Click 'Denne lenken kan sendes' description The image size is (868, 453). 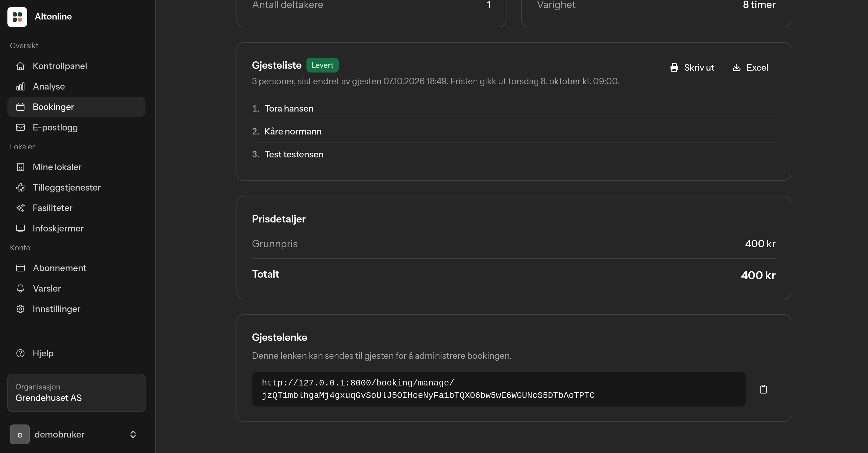click(x=381, y=356)
